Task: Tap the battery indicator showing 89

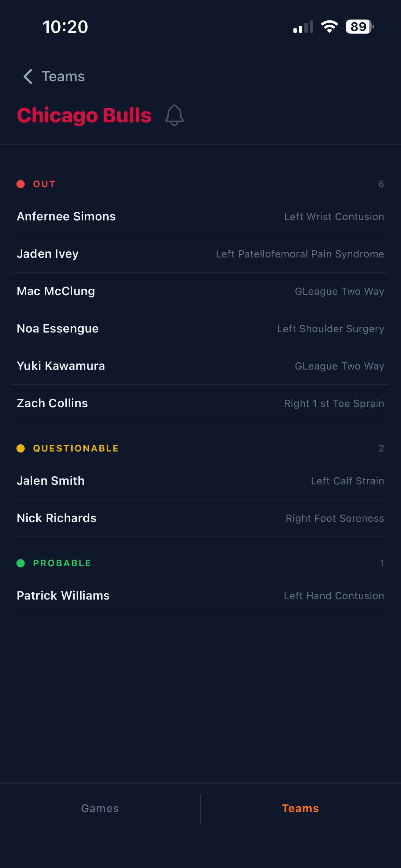Action: pos(359,27)
